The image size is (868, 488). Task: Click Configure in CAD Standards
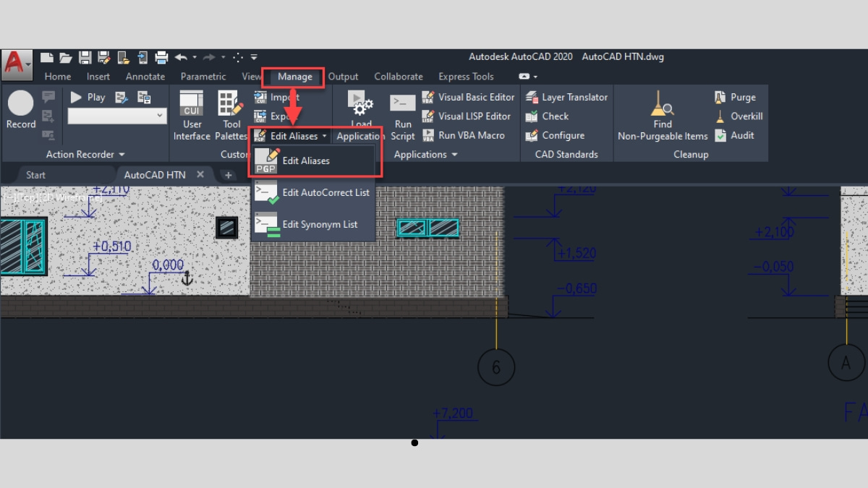pyautogui.click(x=556, y=135)
